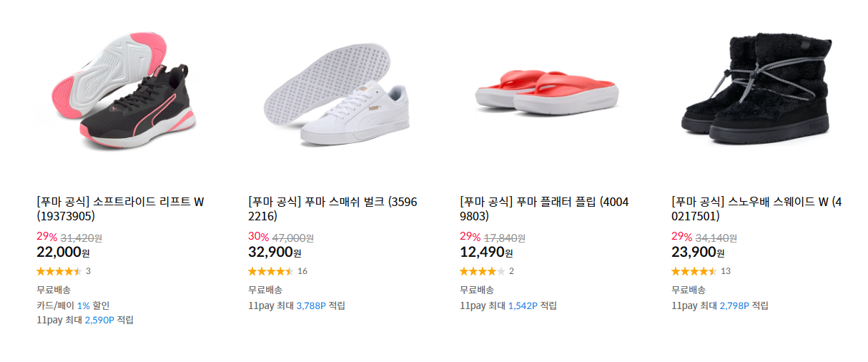Click the 카드/페이 1% 할인 text

coord(73,305)
